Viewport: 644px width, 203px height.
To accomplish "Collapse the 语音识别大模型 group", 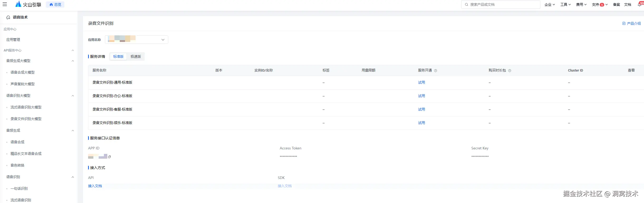I will click(x=73, y=96).
